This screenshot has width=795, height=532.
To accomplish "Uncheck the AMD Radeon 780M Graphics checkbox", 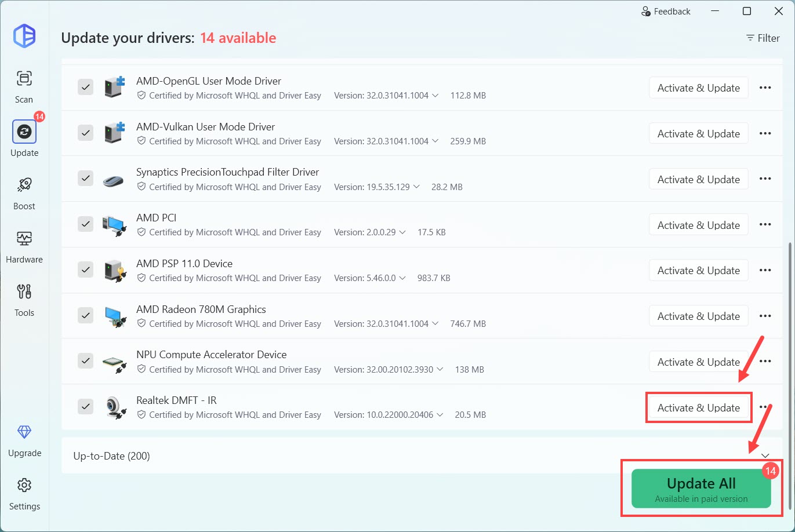I will click(x=86, y=316).
